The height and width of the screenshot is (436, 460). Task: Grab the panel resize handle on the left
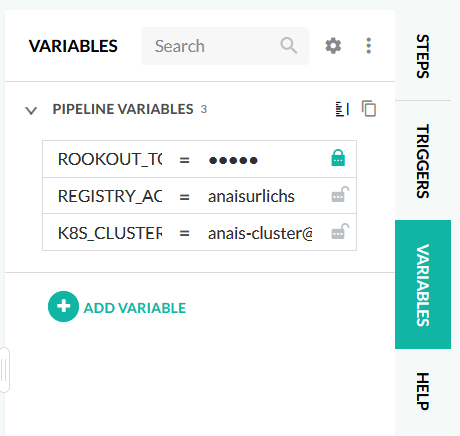[x=4, y=370]
